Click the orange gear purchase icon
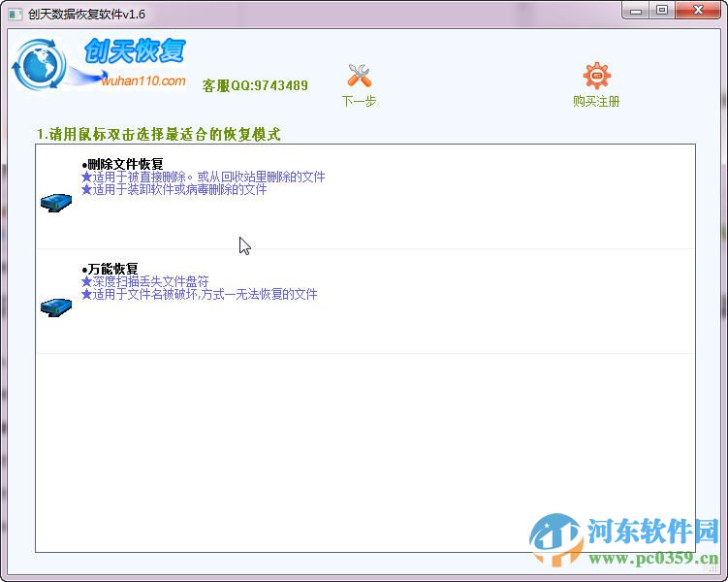Screen dimensions: 728x582 596,76
